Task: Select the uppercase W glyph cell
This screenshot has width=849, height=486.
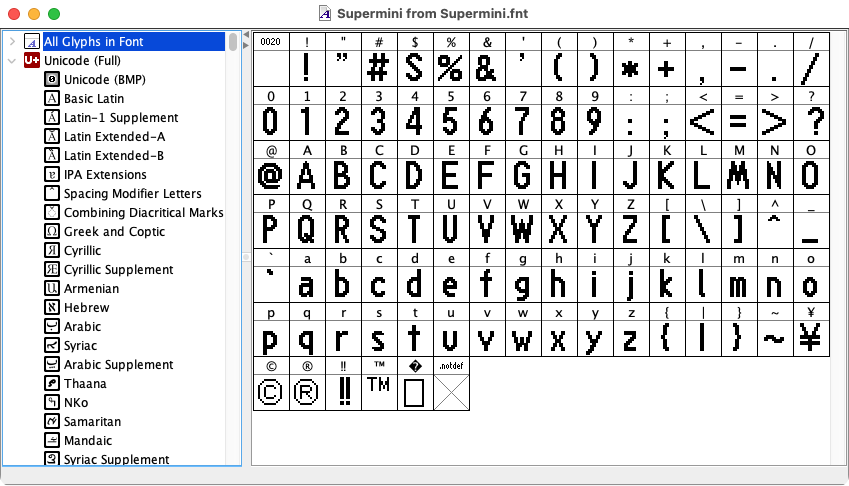Action: click(x=523, y=222)
